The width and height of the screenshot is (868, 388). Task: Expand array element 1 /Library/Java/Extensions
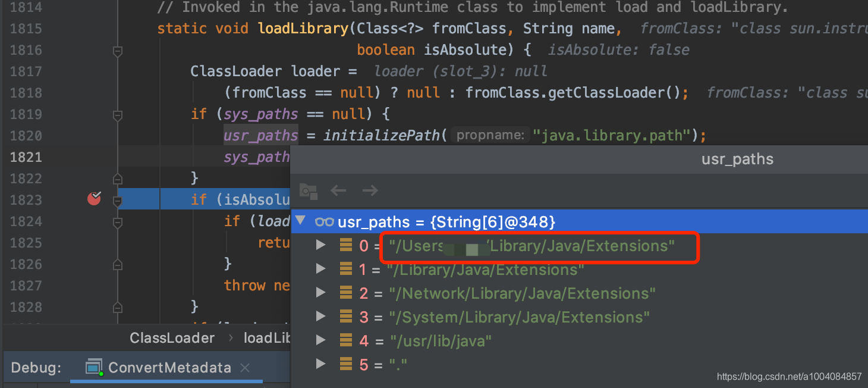[x=320, y=268]
